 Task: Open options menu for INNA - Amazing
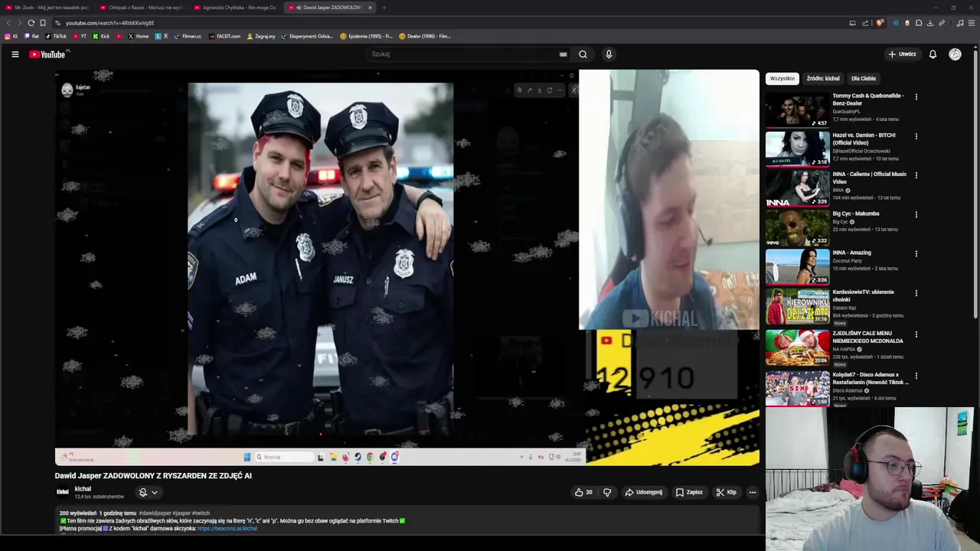[x=916, y=253]
